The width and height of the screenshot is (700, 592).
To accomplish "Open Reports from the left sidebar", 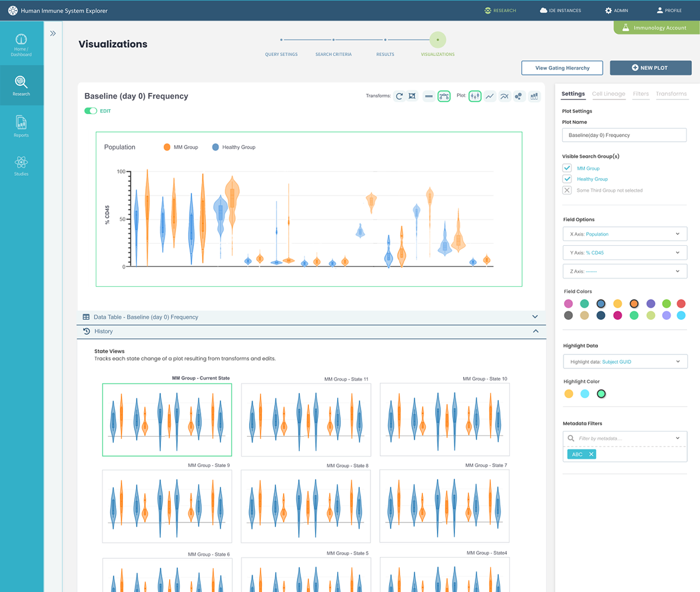I will click(x=21, y=126).
